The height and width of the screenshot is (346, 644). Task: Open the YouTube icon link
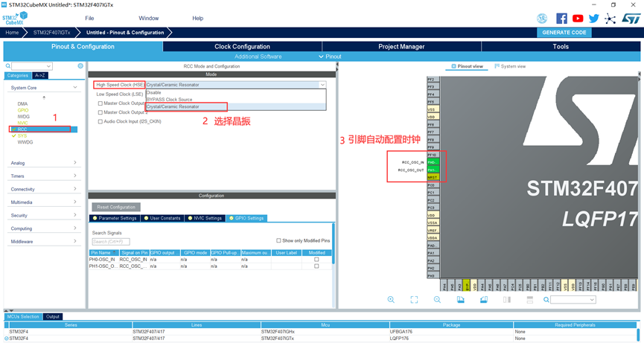pyautogui.click(x=578, y=18)
